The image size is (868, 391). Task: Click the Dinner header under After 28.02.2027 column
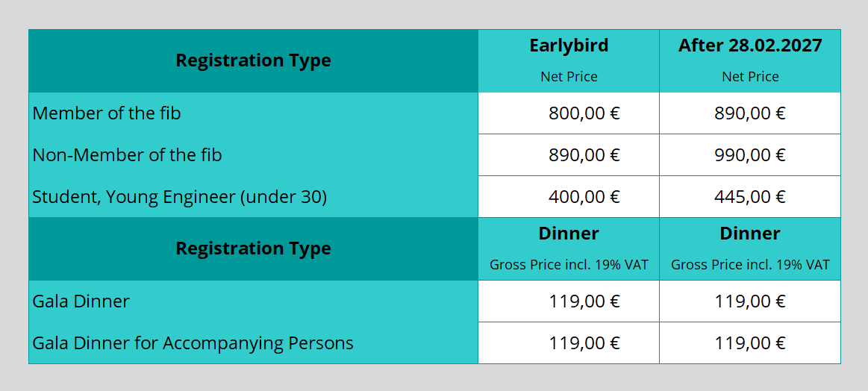pos(750,233)
